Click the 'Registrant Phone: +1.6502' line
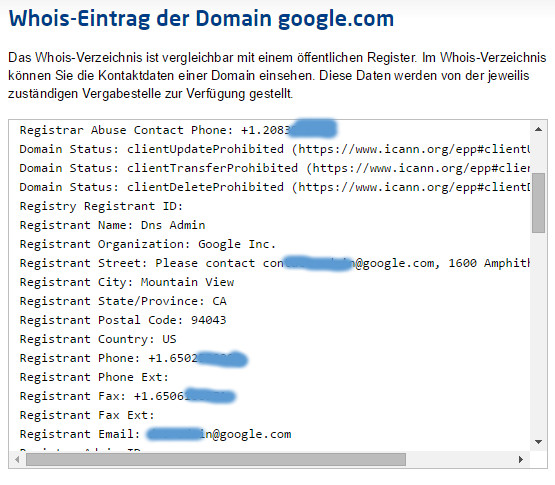555x485 pixels. [x=133, y=358]
